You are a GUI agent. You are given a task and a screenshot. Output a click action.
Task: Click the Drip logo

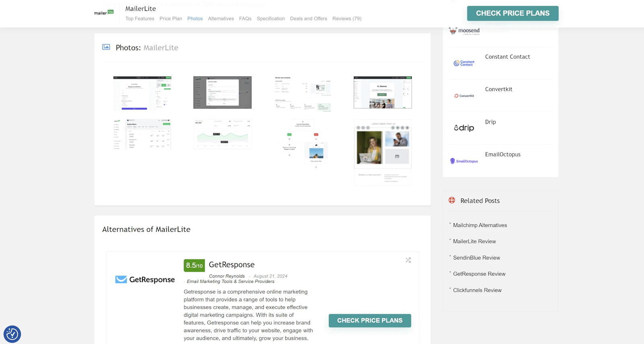click(x=464, y=128)
